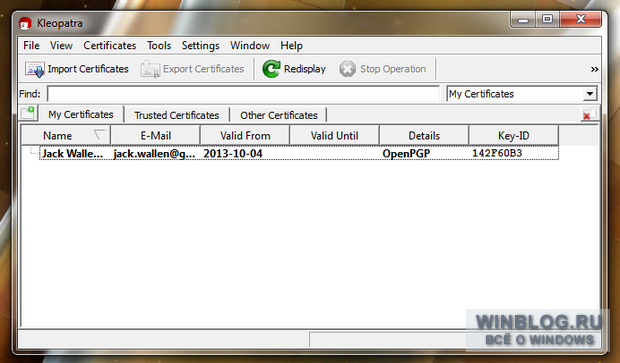
Task: Select the Jack Walle... certificate row
Action: tap(299, 153)
